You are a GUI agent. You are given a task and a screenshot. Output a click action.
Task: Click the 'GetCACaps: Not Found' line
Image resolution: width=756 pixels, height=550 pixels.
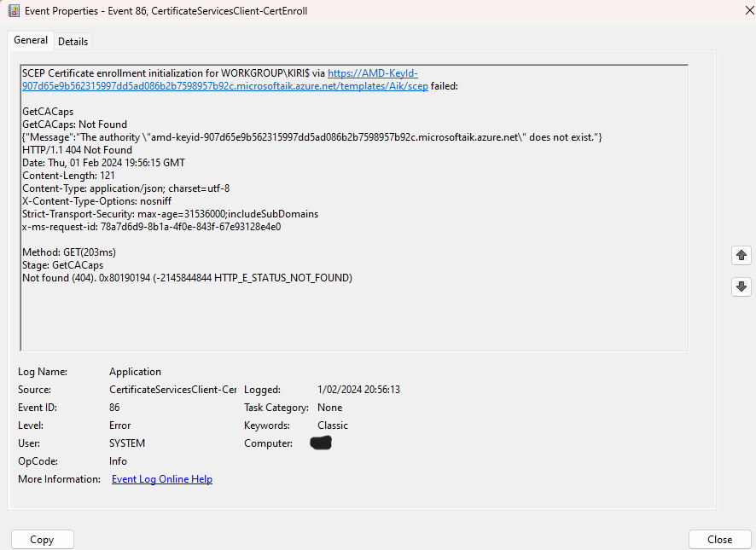75,124
